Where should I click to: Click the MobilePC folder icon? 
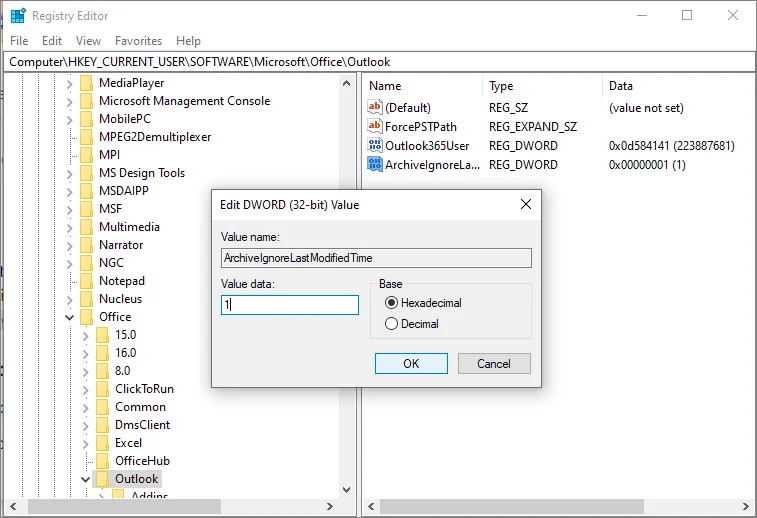[x=87, y=119]
